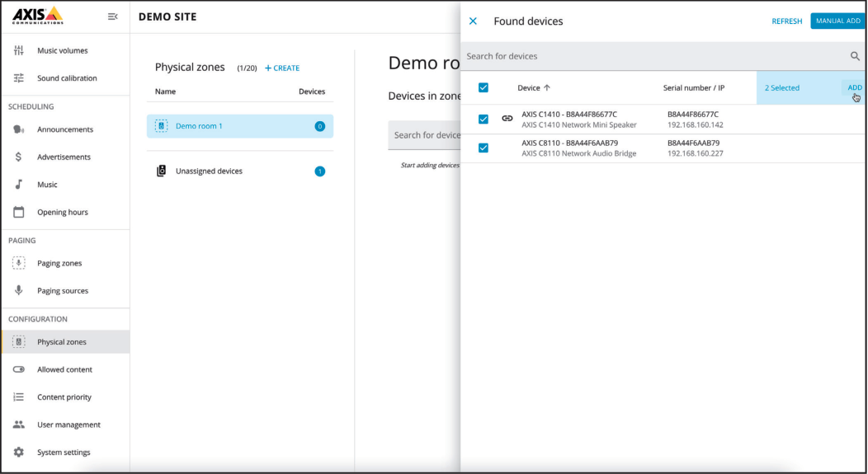Uncheck the AXIS C8110 device checkbox
Screen dimensions: 868x474
pyautogui.click(x=484, y=148)
